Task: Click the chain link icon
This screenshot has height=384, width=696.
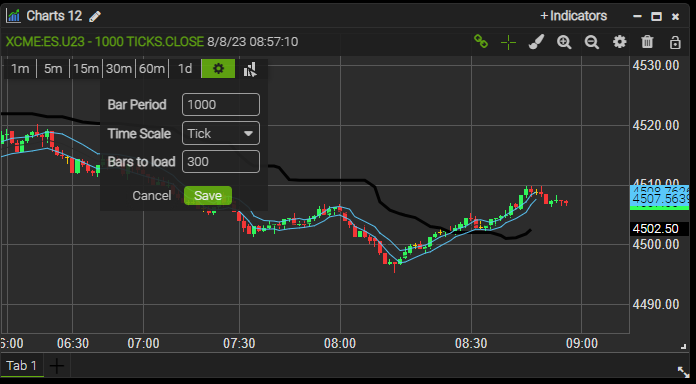Action: pos(481,42)
